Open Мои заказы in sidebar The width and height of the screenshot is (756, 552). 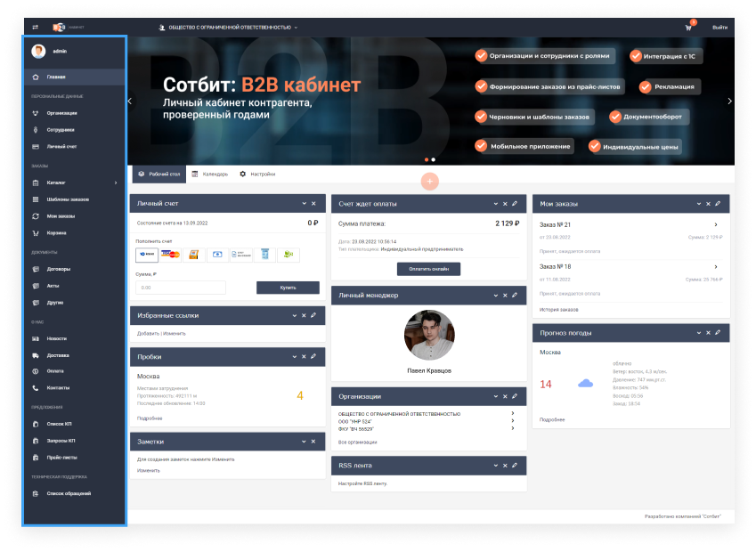click(x=61, y=216)
